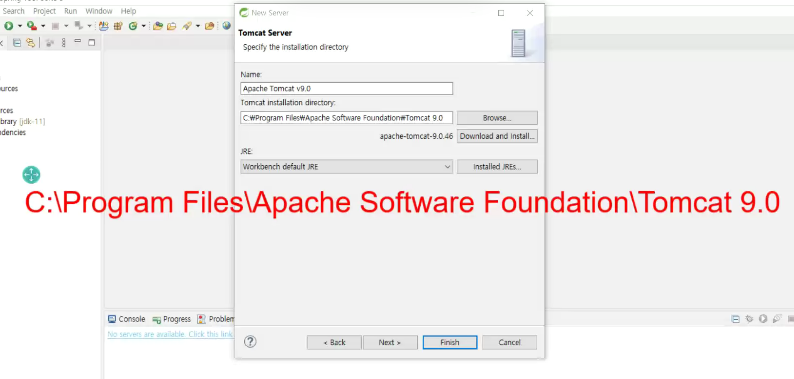
Task: Click the grayed filter icon in explorer
Action: pyautogui.click(x=49, y=43)
